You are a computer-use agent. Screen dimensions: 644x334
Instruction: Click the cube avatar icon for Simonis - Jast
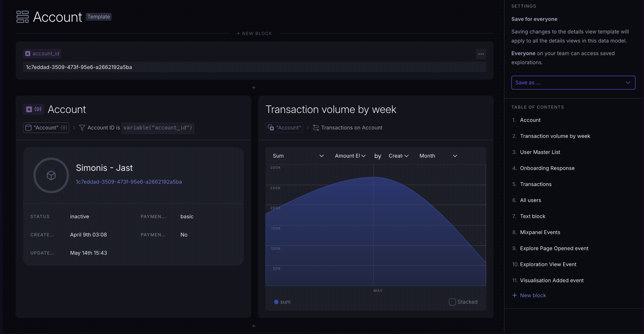point(51,175)
